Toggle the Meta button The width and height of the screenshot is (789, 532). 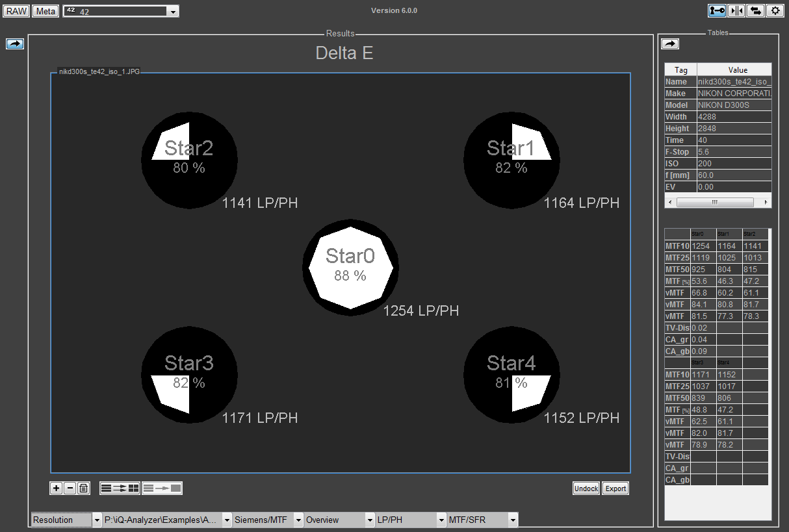pyautogui.click(x=45, y=11)
